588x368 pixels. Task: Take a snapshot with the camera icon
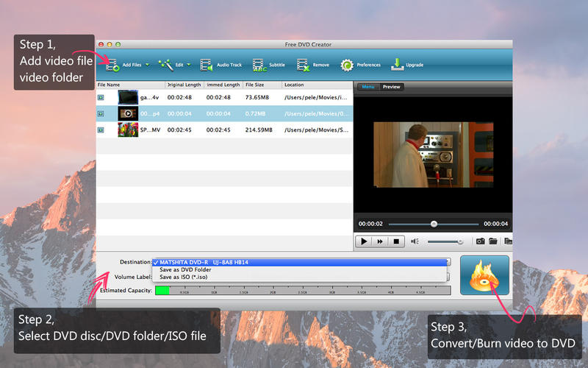tap(480, 241)
